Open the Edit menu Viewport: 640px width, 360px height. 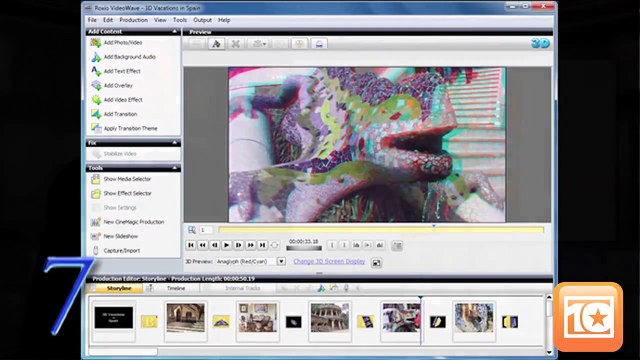108,20
